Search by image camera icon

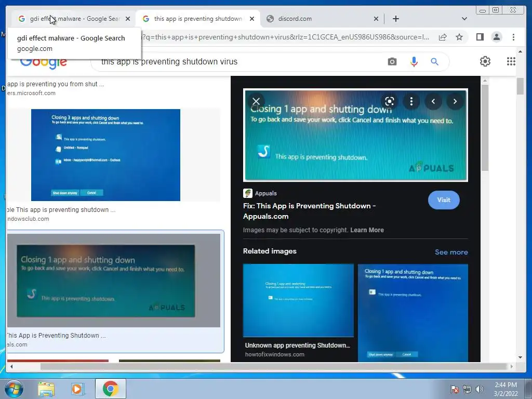[392, 62]
